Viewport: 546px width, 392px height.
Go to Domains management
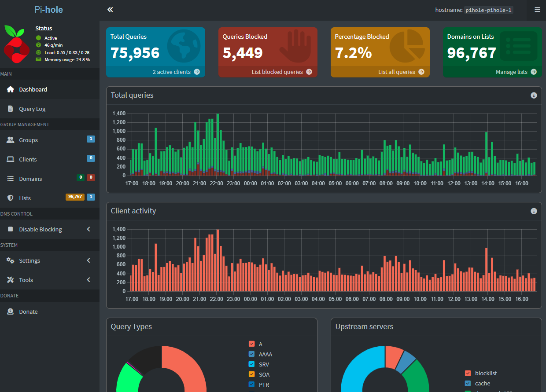[x=50, y=179]
